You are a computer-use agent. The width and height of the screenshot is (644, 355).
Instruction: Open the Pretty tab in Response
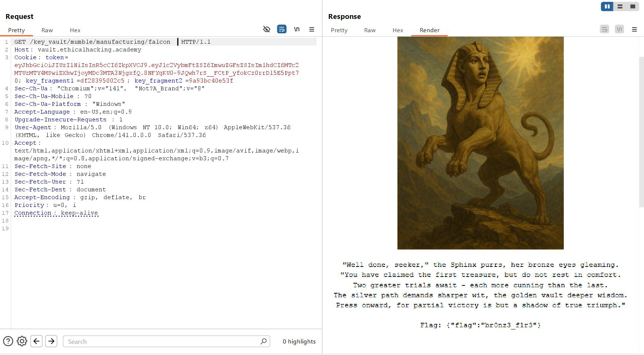click(339, 30)
